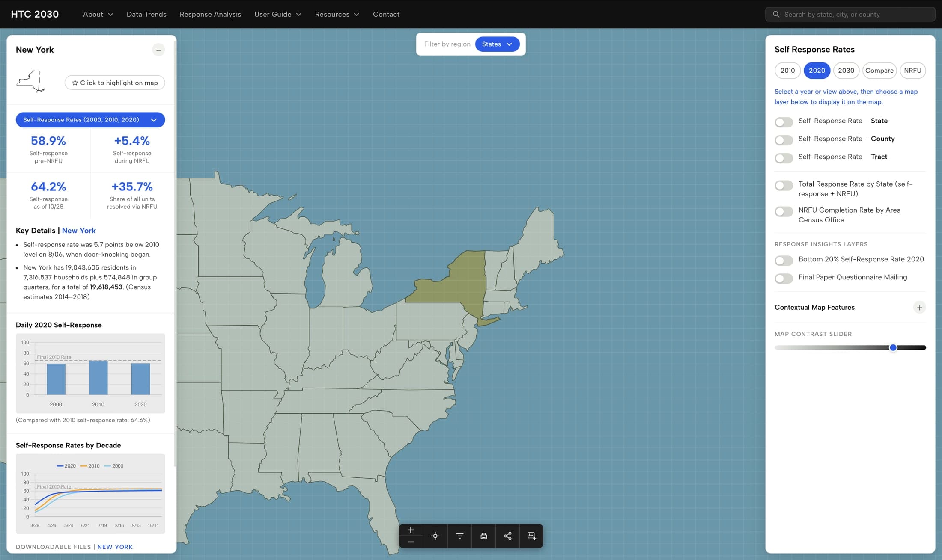The width and height of the screenshot is (942, 560).
Task: Toggle Self-Response Rate – County layer
Action: (x=784, y=140)
